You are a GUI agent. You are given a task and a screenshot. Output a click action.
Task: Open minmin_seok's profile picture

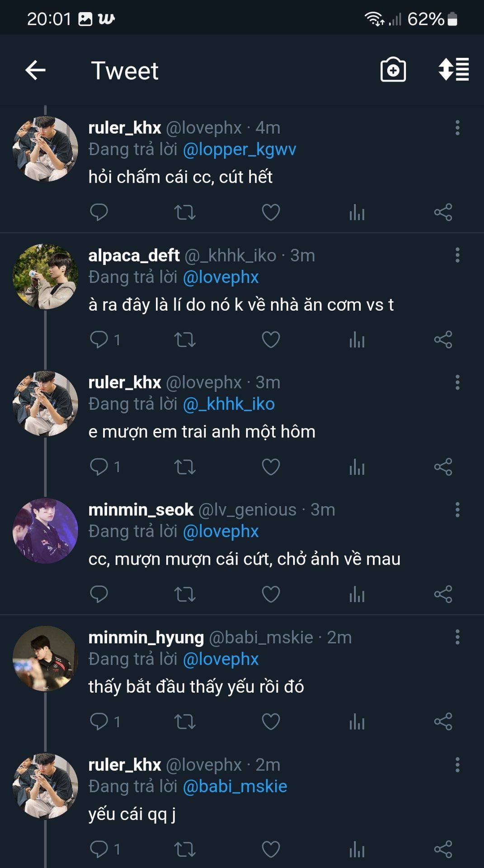click(45, 531)
